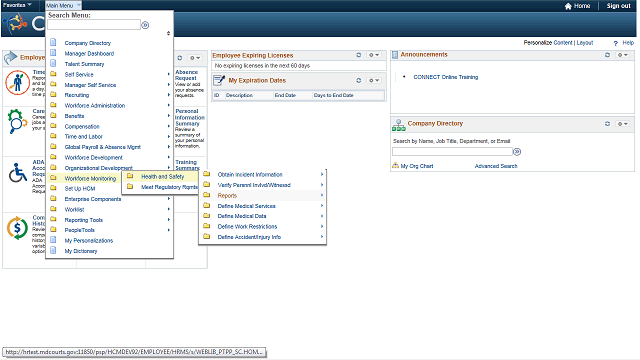Open My Personalizations menu item
This screenshot has width=640, height=360.
[x=89, y=241]
